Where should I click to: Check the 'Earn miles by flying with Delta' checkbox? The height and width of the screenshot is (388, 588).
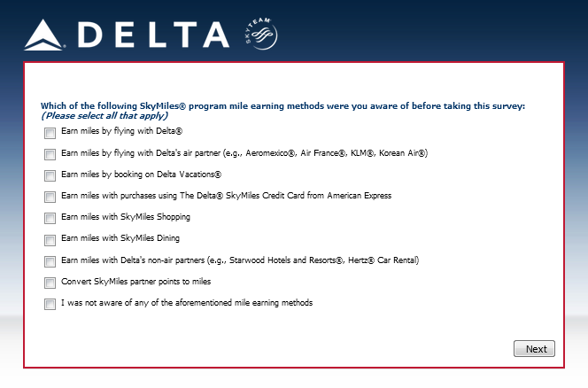pos(49,133)
